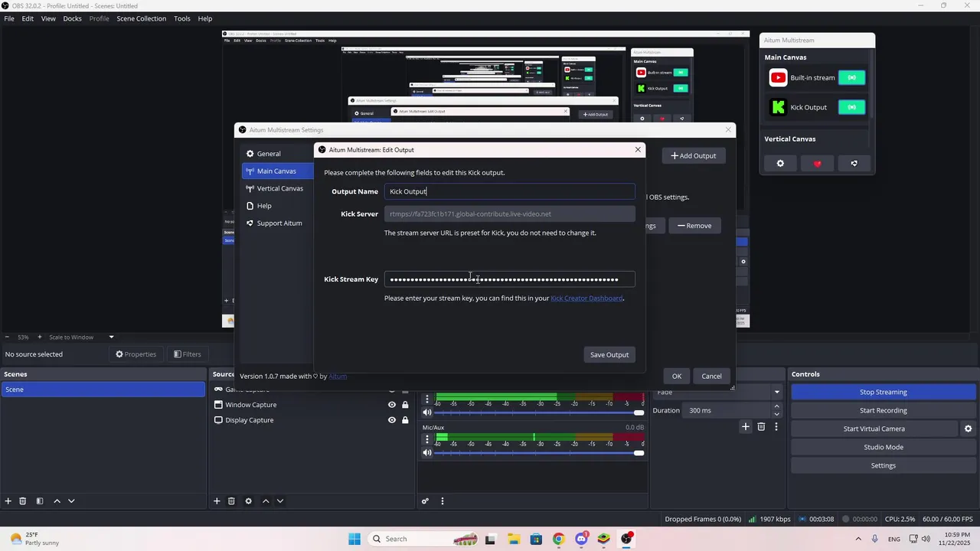Open virtual camera settings gear
Screen dimensions: 980x551
pyautogui.click(x=968, y=429)
